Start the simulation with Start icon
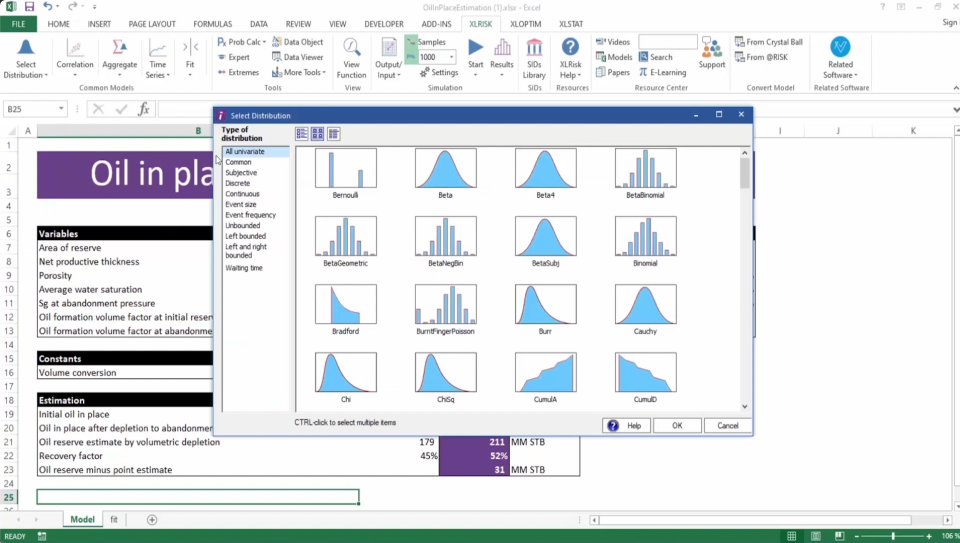Viewport: 960px width, 543px height. (x=476, y=48)
